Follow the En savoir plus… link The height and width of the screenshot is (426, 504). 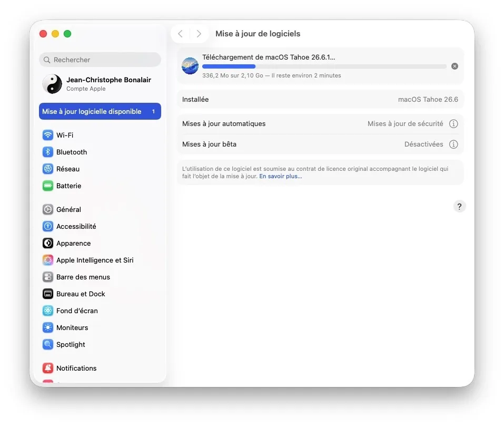coord(281,176)
